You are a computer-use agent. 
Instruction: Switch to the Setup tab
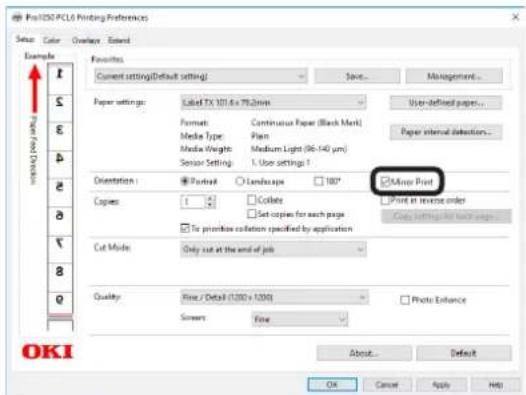[x=25, y=40]
